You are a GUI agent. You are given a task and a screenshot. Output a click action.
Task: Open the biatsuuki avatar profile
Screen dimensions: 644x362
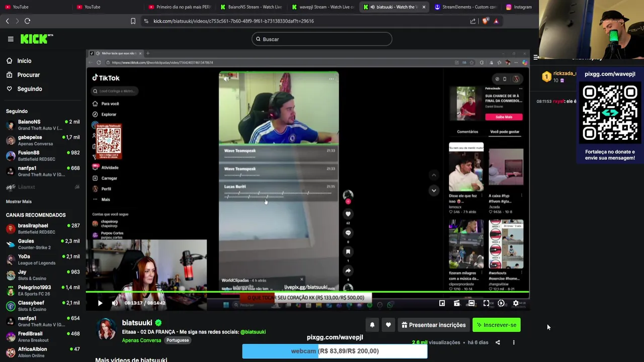tap(106, 329)
